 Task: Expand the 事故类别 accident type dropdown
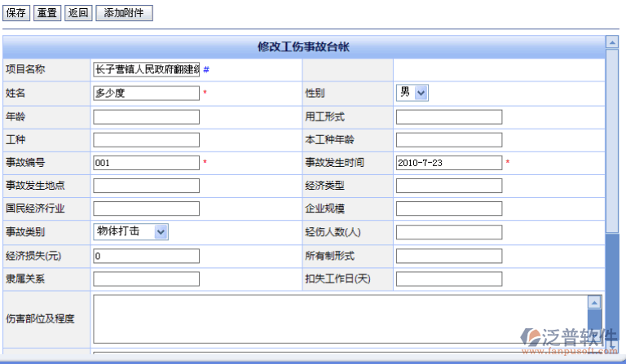click(131, 232)
